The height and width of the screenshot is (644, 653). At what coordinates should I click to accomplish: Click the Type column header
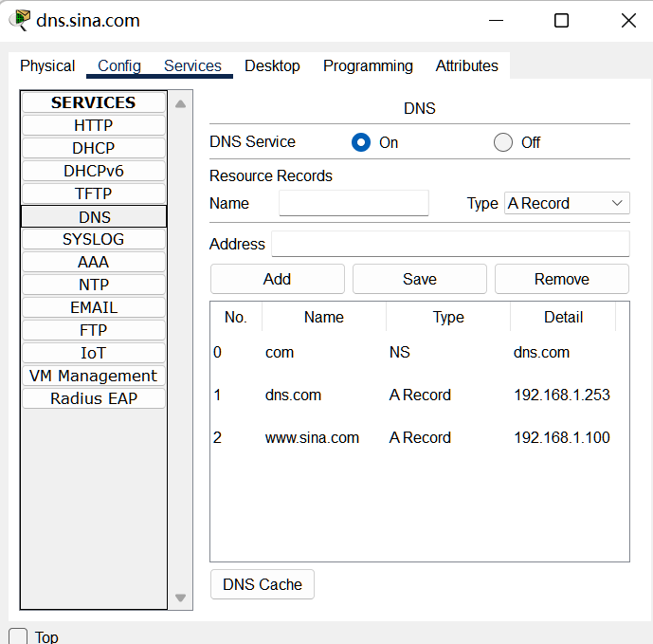click(x=448, y=317)
